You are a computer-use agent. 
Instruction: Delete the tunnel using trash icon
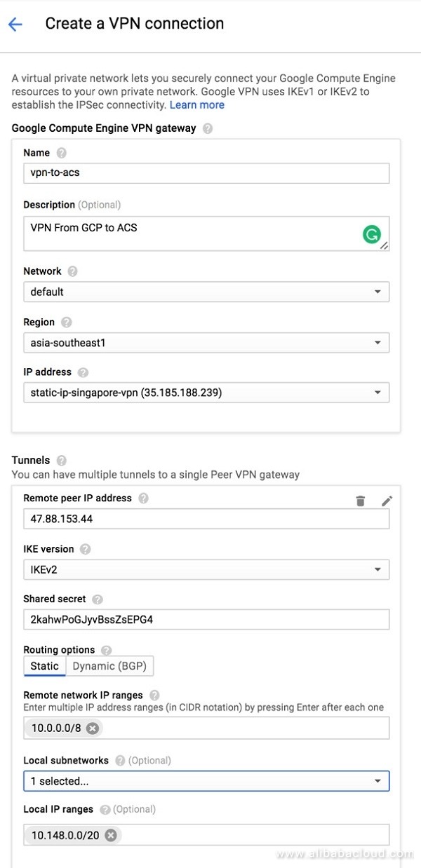pyautogui.click(x=360, y=501)
